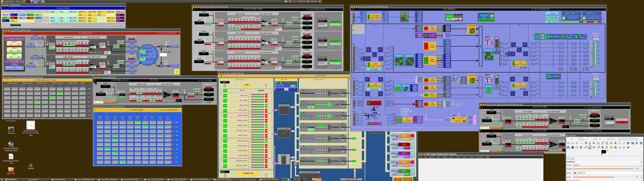Launch Firefox from the top panel

[x=24, y=2]
